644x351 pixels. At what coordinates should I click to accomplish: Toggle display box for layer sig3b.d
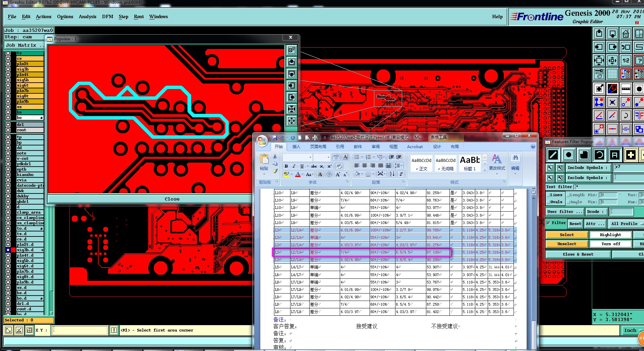tap(8, 250)
